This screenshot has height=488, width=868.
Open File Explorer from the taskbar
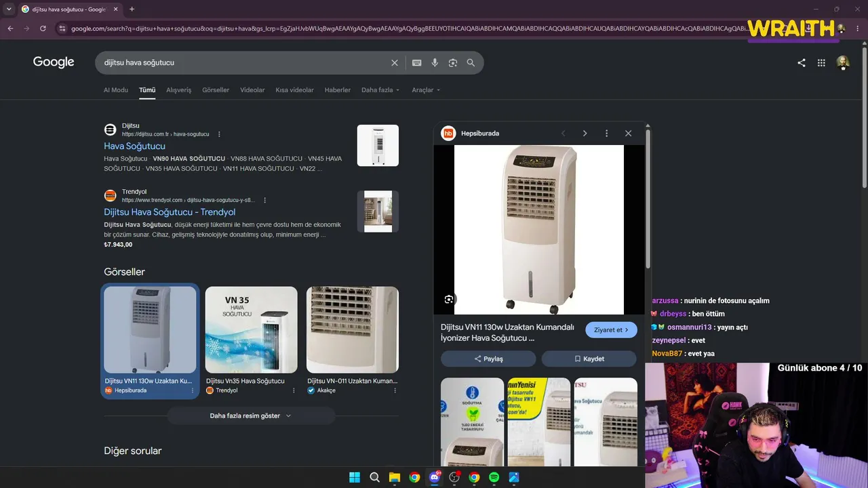(394, 477)
